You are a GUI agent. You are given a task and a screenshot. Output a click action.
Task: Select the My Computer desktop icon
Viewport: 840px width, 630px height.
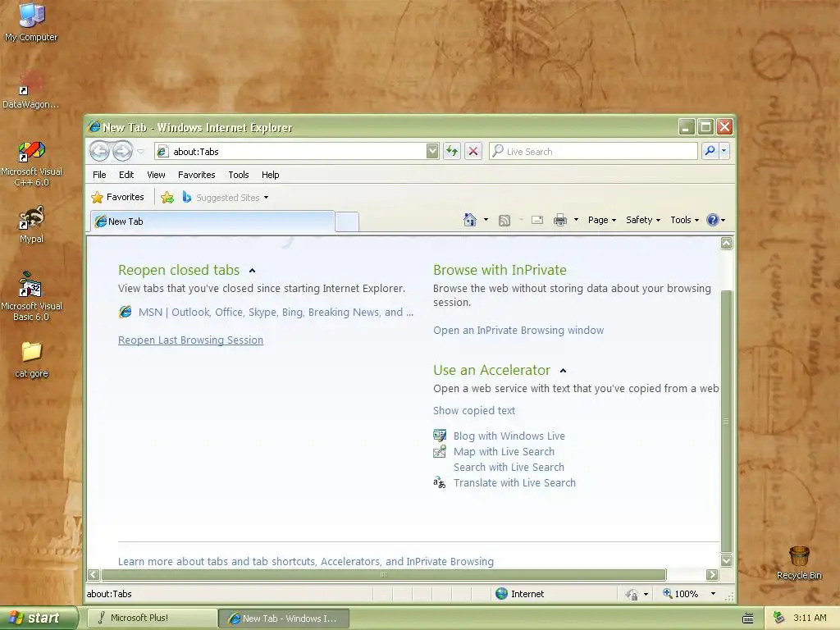point(31,22)
